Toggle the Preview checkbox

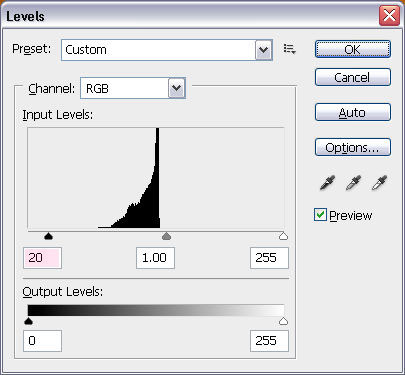320,215
